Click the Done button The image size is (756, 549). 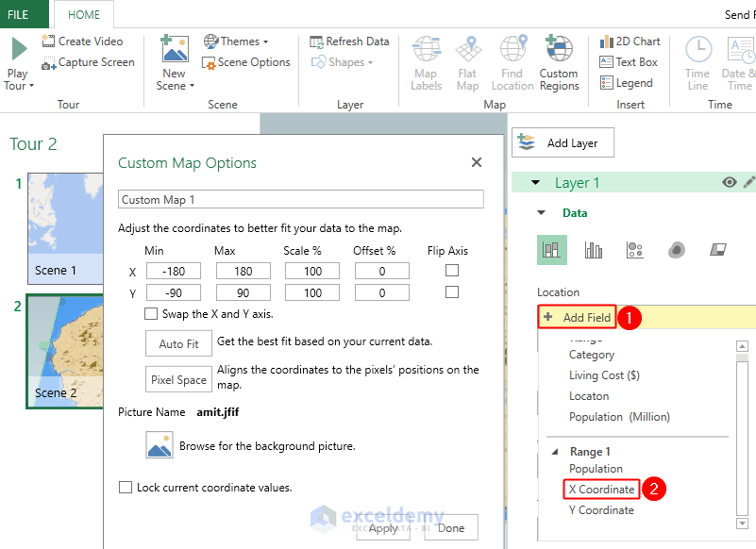click(x=451, y=528)
